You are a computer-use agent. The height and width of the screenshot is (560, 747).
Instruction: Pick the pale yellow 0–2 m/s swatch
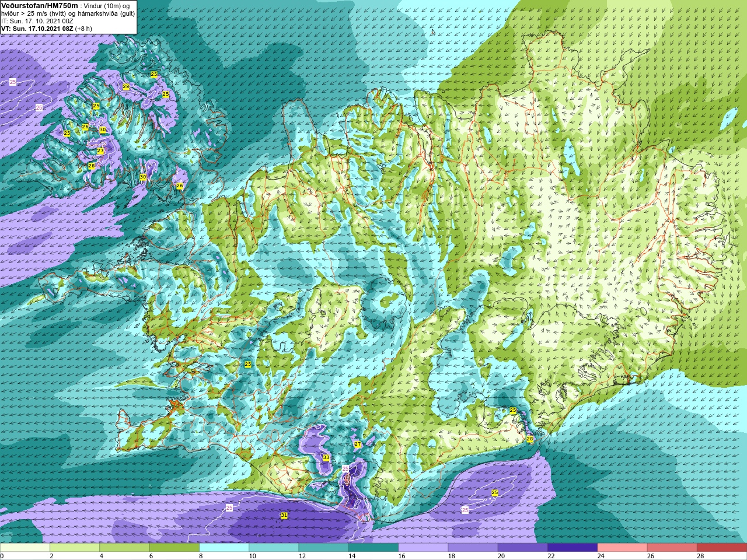click(x=25, y=548)
